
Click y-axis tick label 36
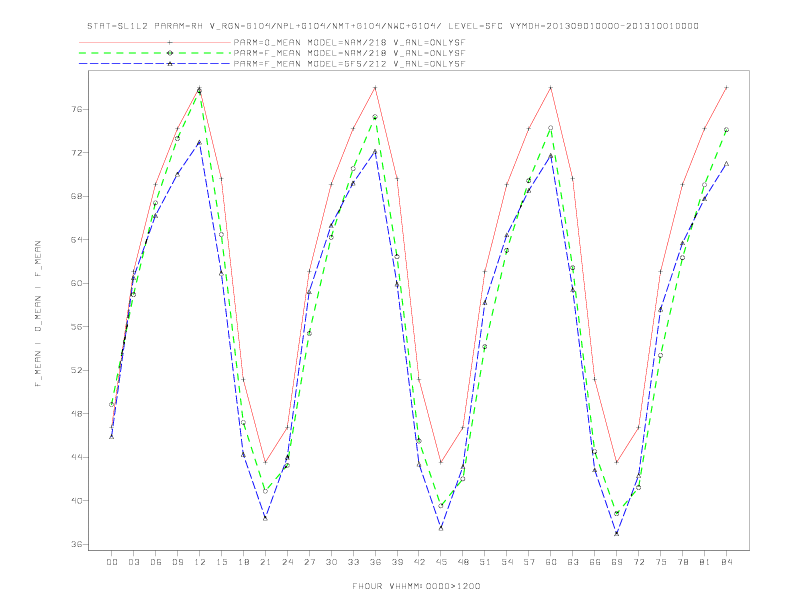(76, 544)
